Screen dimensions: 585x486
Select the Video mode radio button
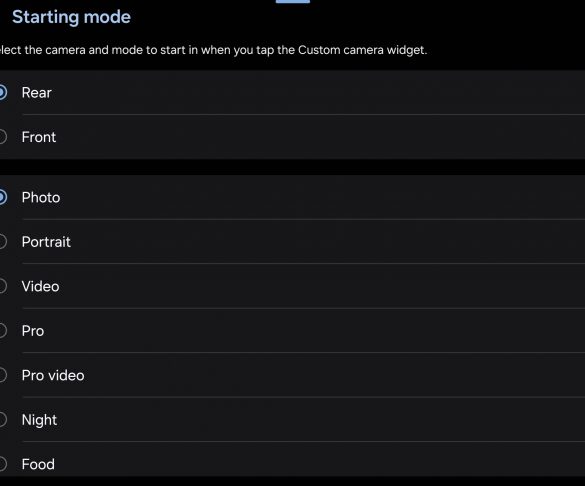2,286
